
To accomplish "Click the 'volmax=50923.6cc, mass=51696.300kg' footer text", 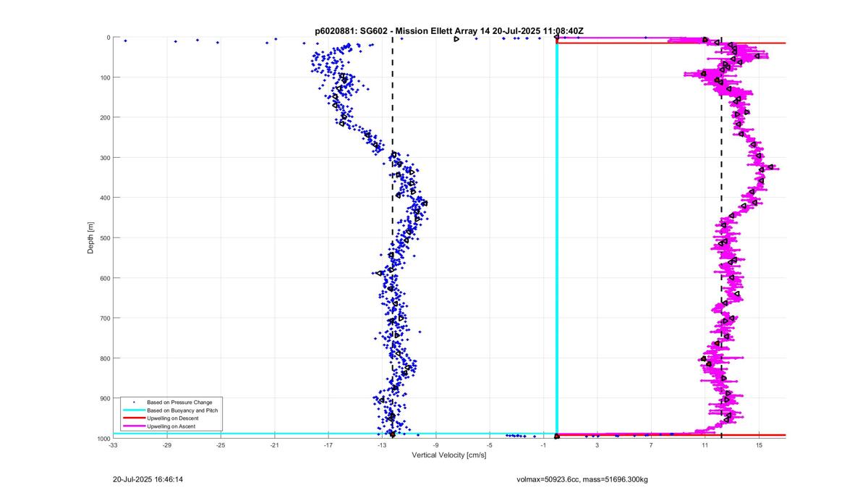I will [x=582, y=479].
